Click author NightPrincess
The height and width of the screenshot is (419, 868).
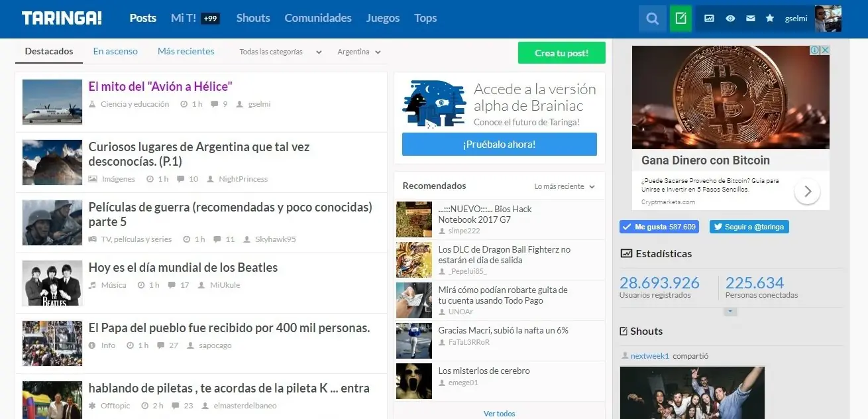click(x=243, y=179)
